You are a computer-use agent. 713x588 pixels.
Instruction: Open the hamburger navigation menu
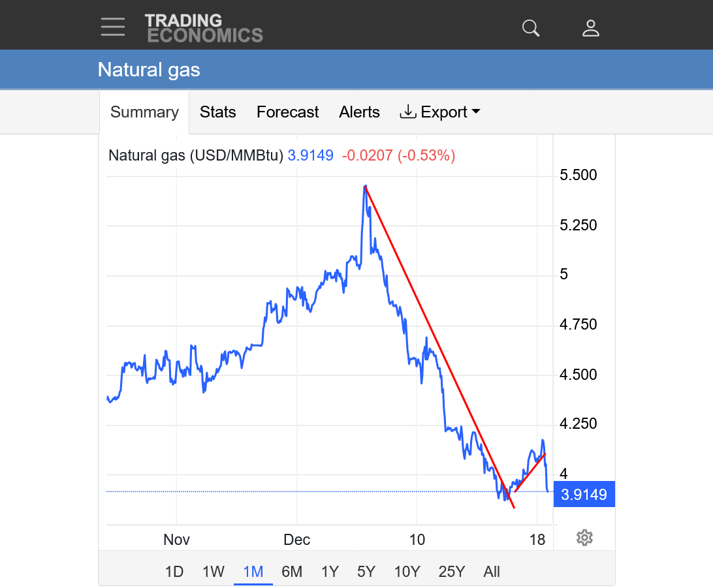113,27
